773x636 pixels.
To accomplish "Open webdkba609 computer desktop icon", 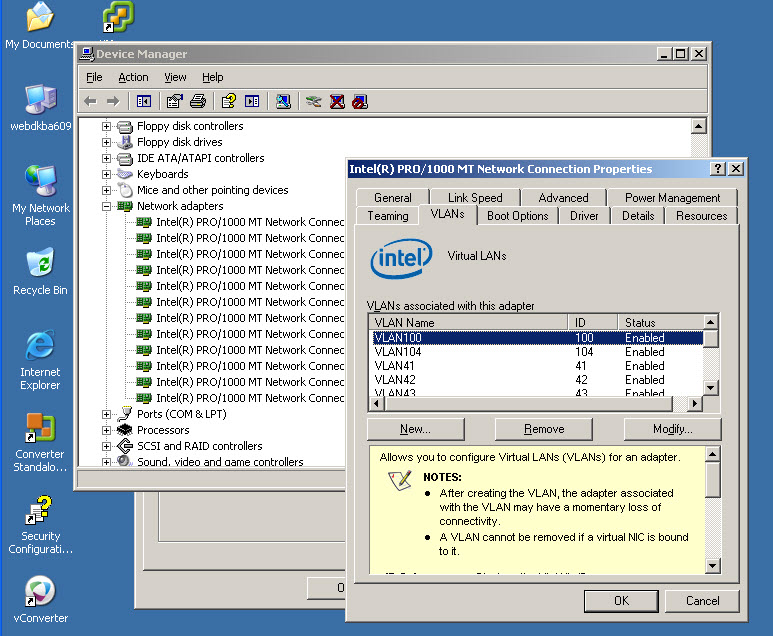I will [41, 107].
